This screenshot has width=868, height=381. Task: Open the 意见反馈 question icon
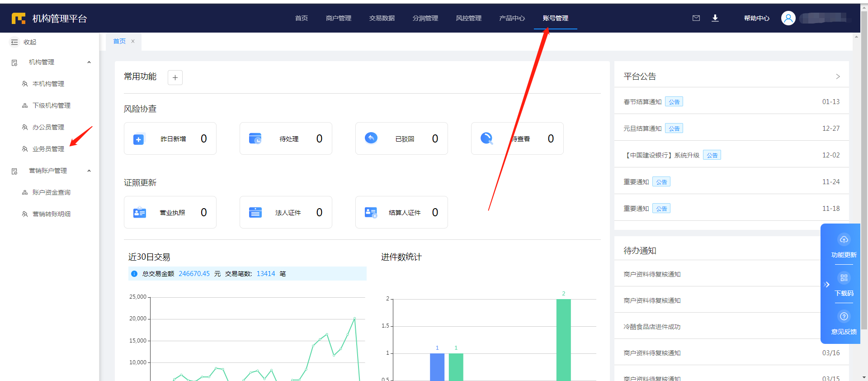[x=844, y=316]
